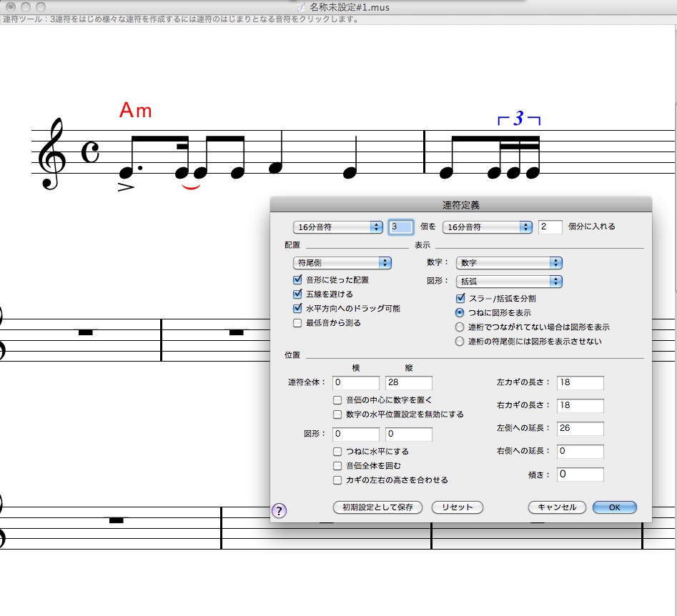The width and height of the screenshot is (677, 616).
Task: Enable カギの左右の高さを合わせる checkbox
Action: coord(337,480)
